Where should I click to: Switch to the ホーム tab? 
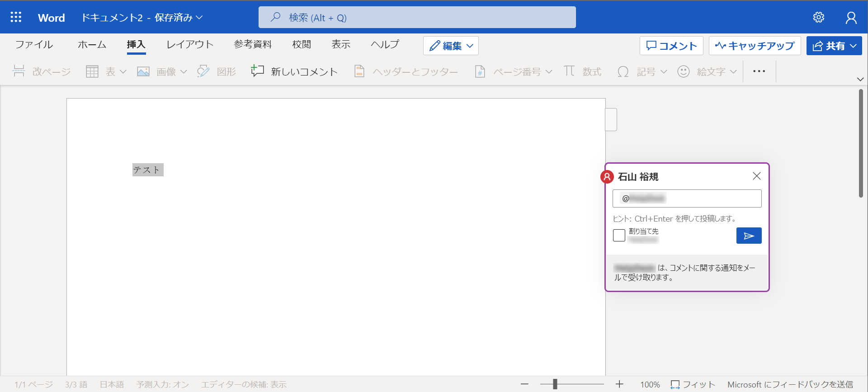click(x=92, y=44)
